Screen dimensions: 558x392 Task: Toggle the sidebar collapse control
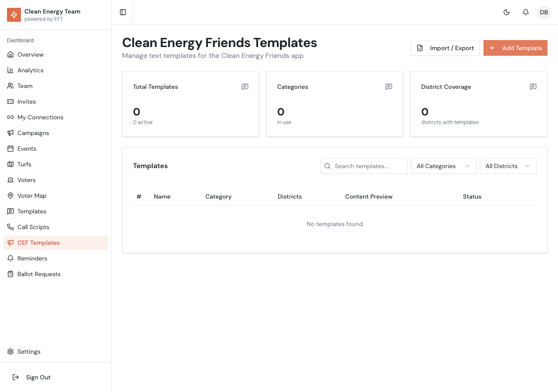pos(122,12)
